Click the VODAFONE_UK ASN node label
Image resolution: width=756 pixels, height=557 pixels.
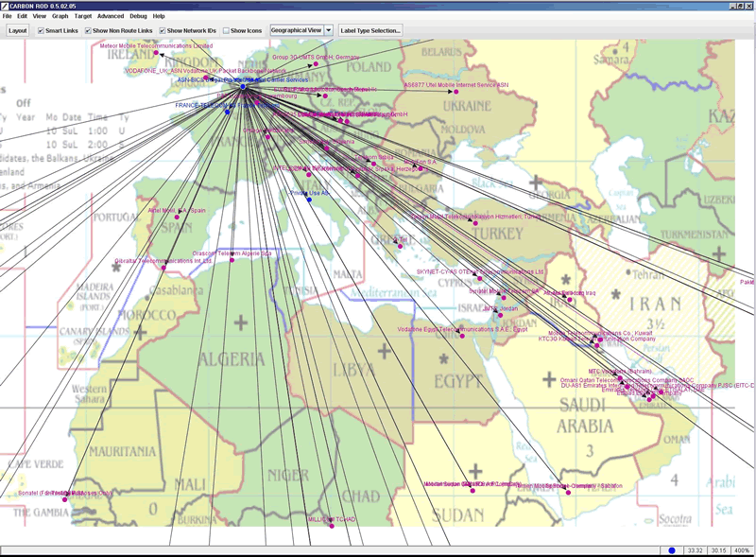click(205, 71)
